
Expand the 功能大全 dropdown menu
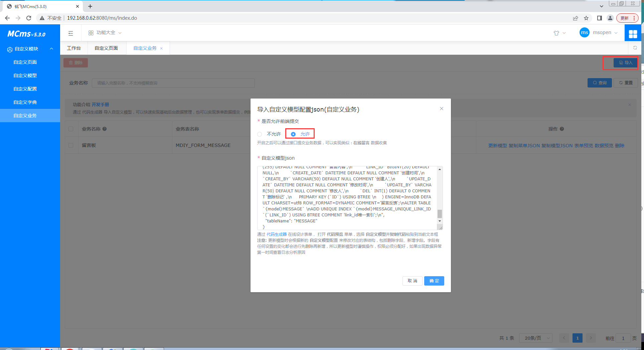[x=105, y=33]
